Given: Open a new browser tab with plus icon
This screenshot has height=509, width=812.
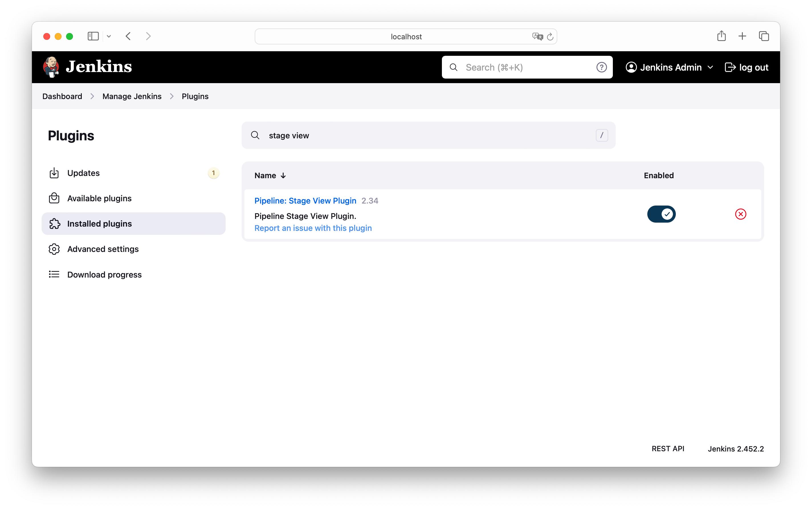Looking at the screenshot, I should (x=742, y=36).
